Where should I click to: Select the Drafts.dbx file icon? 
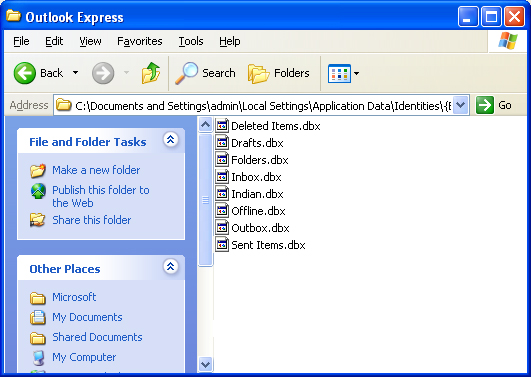pyautogui.click(x=222, y=143)
